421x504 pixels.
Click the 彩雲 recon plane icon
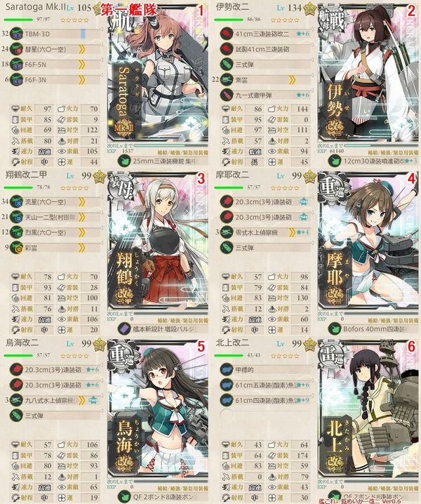coord(16,248)
